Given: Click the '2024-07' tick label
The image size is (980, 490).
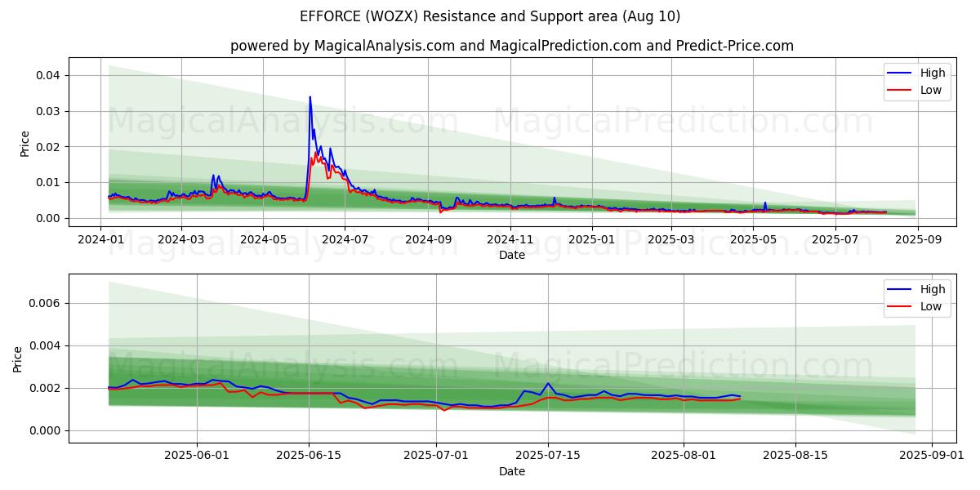Looking at the screenshot, I should click(344, 239).
